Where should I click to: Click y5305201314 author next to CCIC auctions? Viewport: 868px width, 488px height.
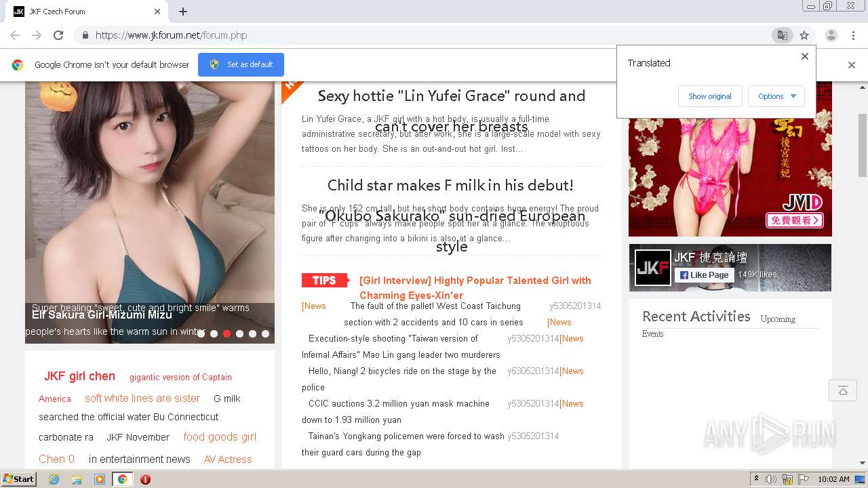pos(533,403)
